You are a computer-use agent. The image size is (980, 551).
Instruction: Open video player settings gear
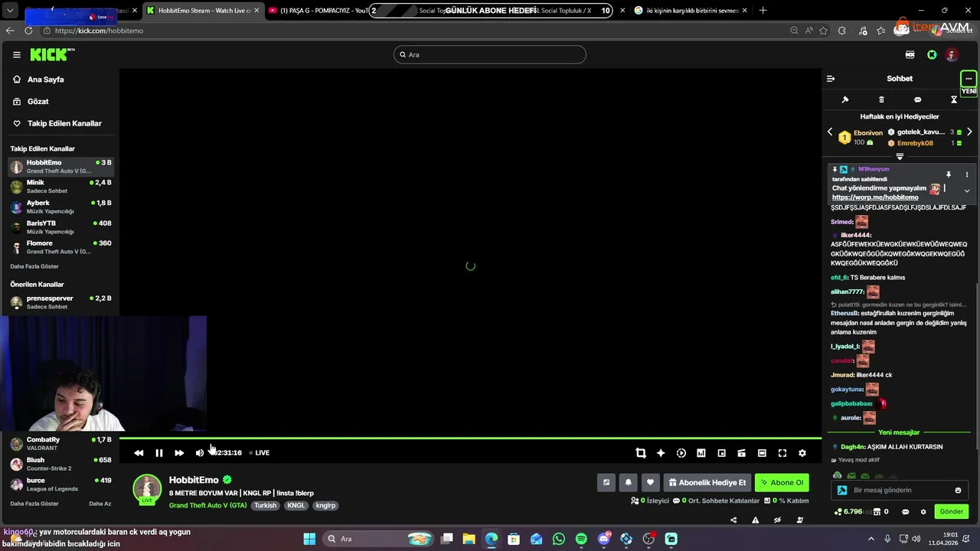pos(802,453)
